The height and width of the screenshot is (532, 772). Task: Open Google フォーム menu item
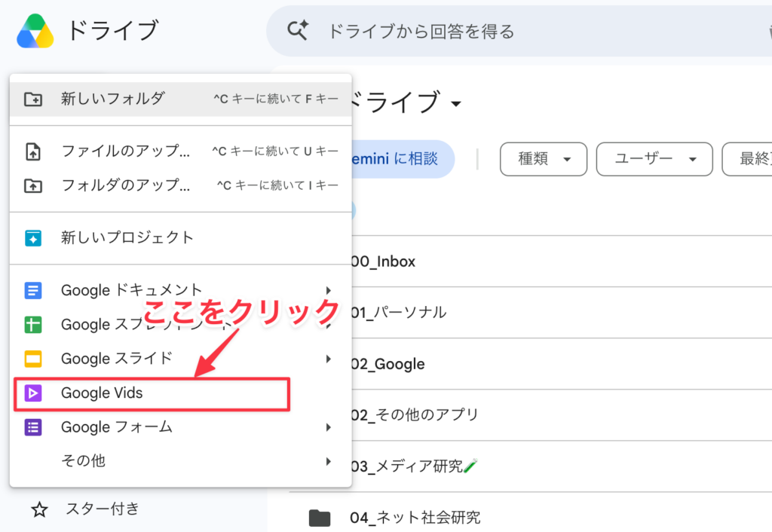(x=181, y=427)
